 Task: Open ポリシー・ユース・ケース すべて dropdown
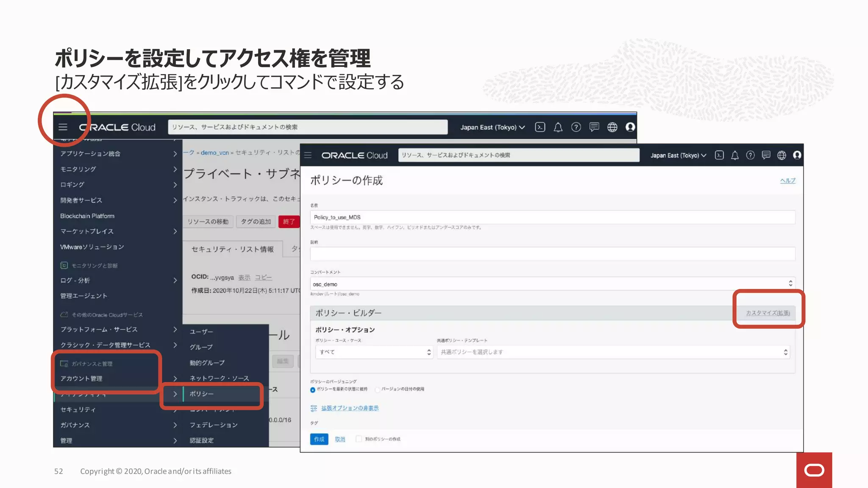point(374,352)
